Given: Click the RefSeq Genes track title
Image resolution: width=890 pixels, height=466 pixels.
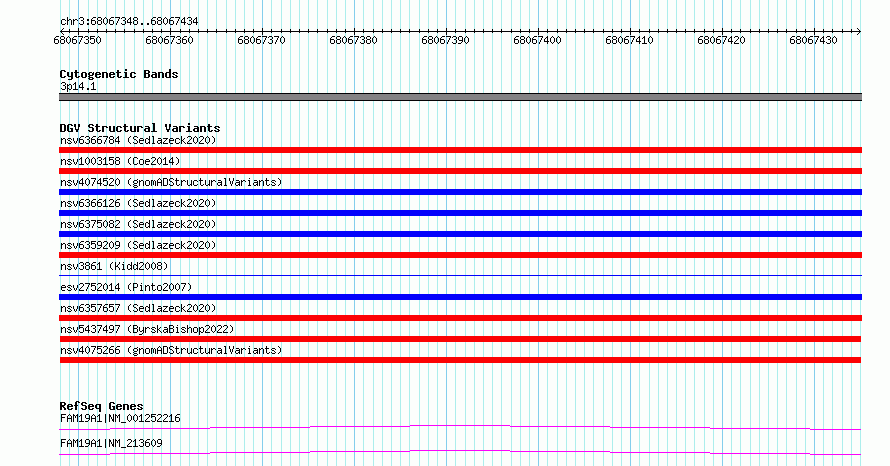Looking at the screenshot, I should [101, 406].
